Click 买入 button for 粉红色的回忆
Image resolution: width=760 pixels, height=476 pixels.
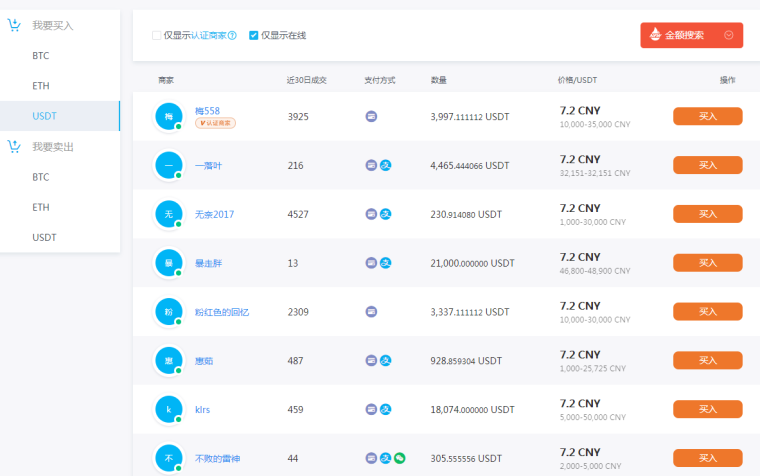click(x=707, y=311)
